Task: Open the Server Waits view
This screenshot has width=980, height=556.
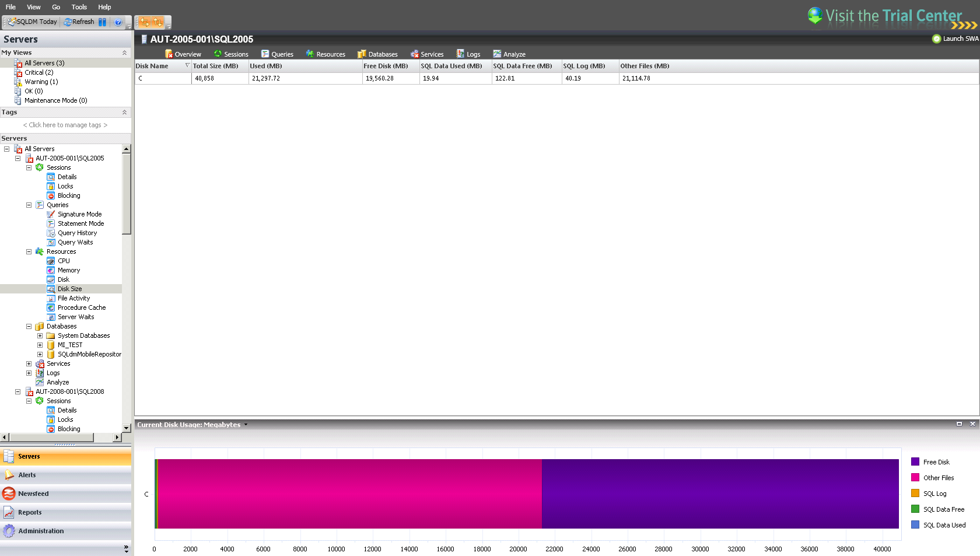Action: [x=76, y=317]
